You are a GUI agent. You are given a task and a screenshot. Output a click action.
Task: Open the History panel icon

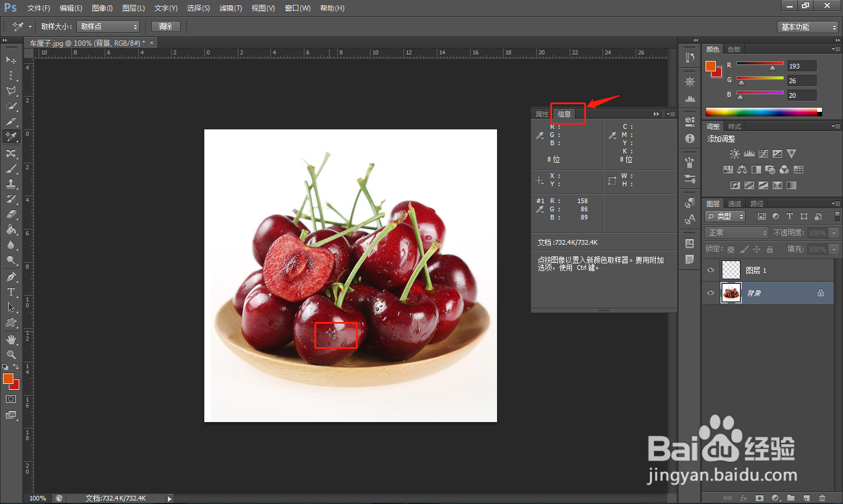pos(690,57)
